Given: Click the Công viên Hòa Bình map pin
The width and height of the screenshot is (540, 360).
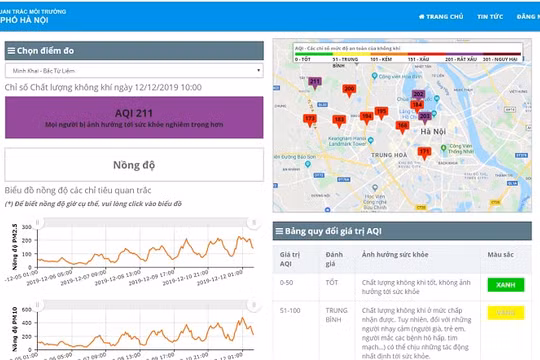Looking at the screenshot, I should [x=375, y=76].
